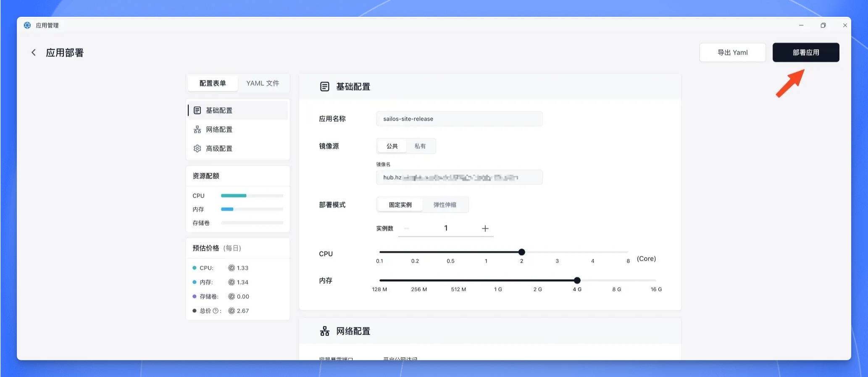Click the 镜像源 label
Screen dimensions: 868x377
pyautogui.click(x=329, y=146)
